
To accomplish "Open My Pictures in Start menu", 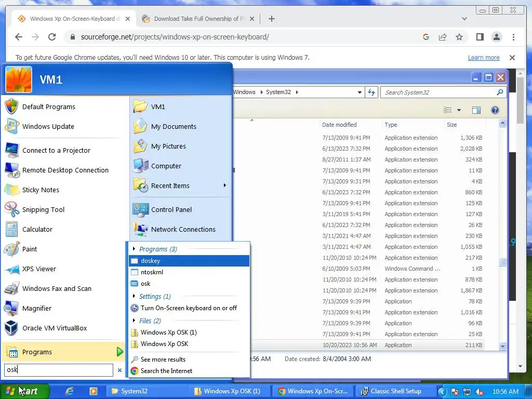I will point(168,146).
